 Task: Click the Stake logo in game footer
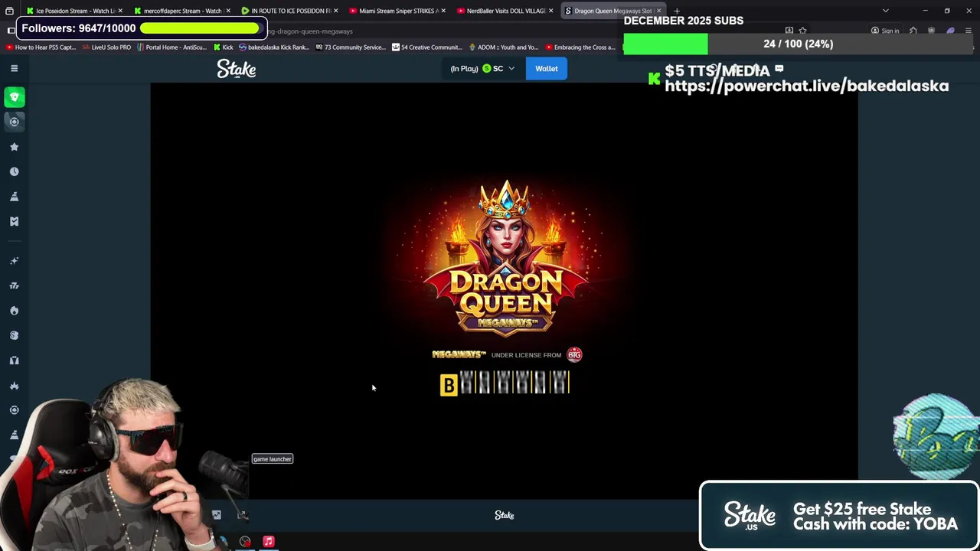(505, 515)
